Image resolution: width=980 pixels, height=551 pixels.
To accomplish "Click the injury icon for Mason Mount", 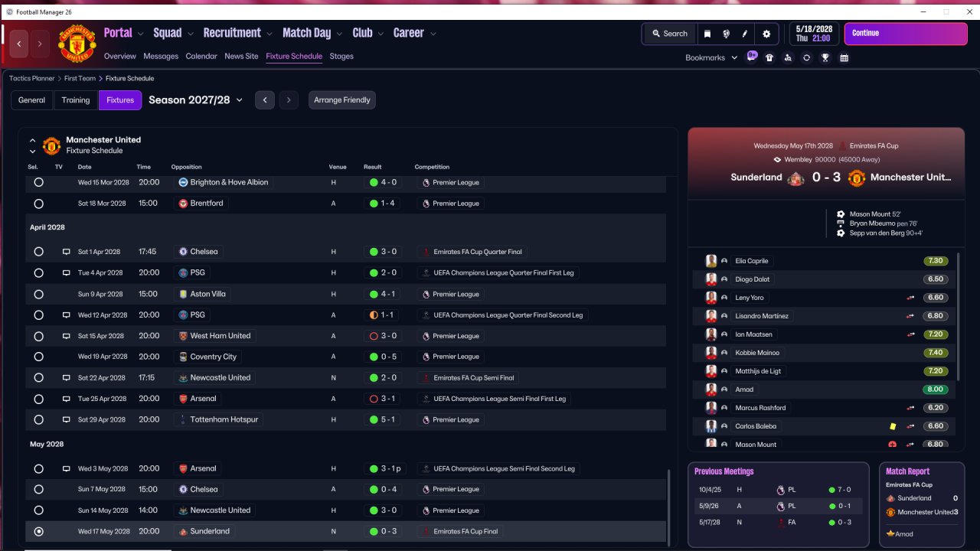I will click(892, 445).
